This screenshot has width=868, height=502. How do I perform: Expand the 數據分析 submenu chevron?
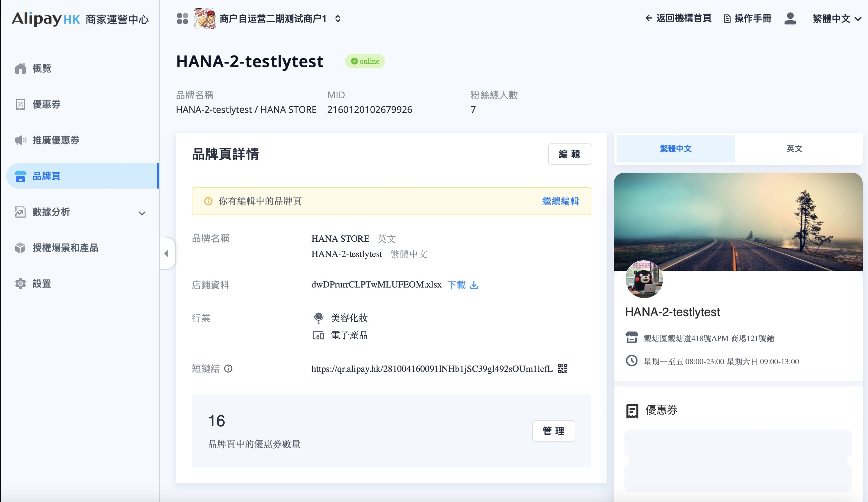click(142, 213)
